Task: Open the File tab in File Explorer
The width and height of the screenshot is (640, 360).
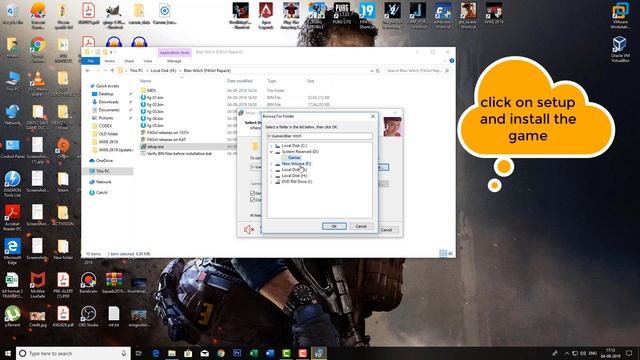Action: [x=91, y=61]
